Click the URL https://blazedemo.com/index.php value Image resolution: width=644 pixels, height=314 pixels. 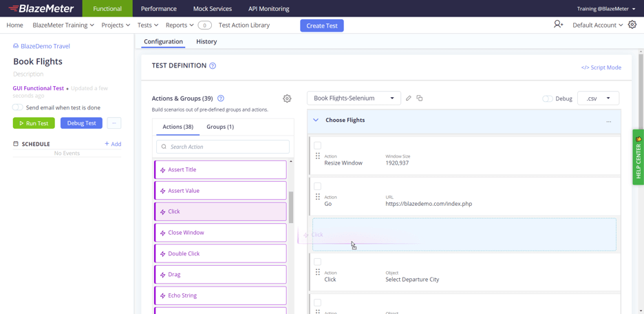(429, 204)
